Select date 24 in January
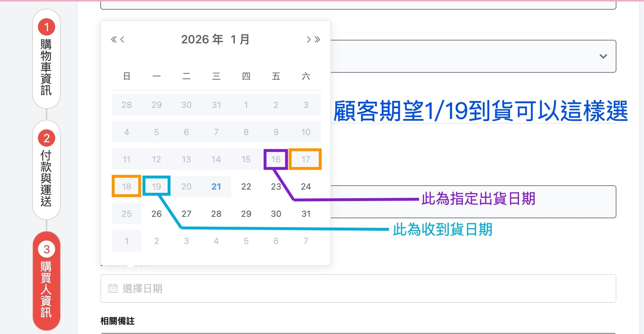 click(x=306, y=186)
